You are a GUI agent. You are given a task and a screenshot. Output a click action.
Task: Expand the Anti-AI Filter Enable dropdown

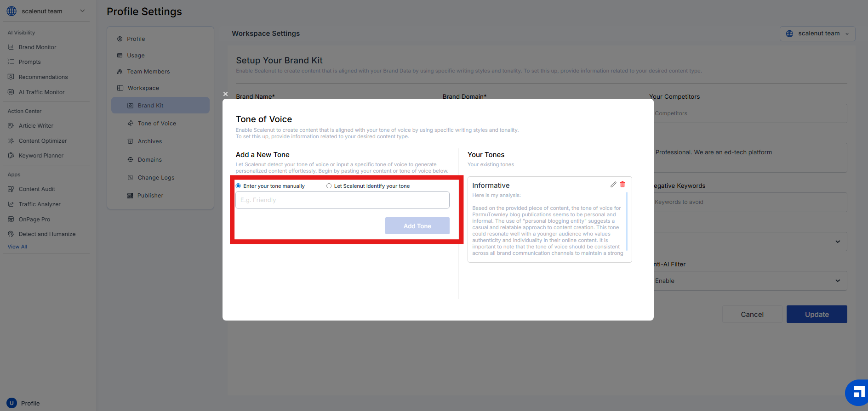(837, 281)
